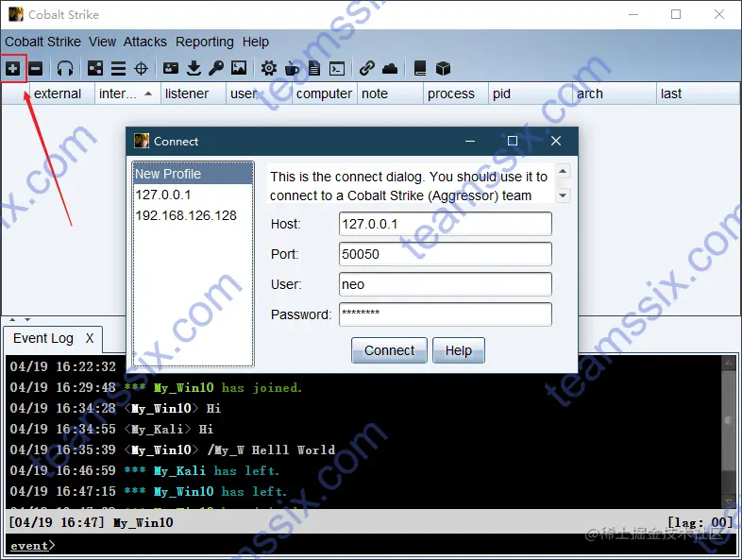Open Java applet attack coffee-cup icon

click(292, 69)
